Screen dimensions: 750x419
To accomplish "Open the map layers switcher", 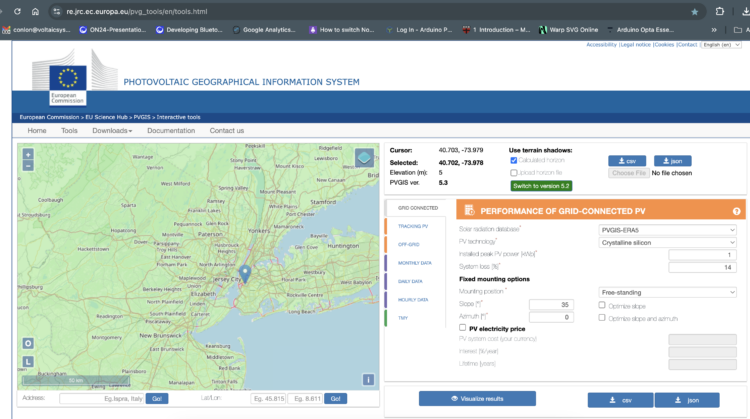I will pos(364,157).
